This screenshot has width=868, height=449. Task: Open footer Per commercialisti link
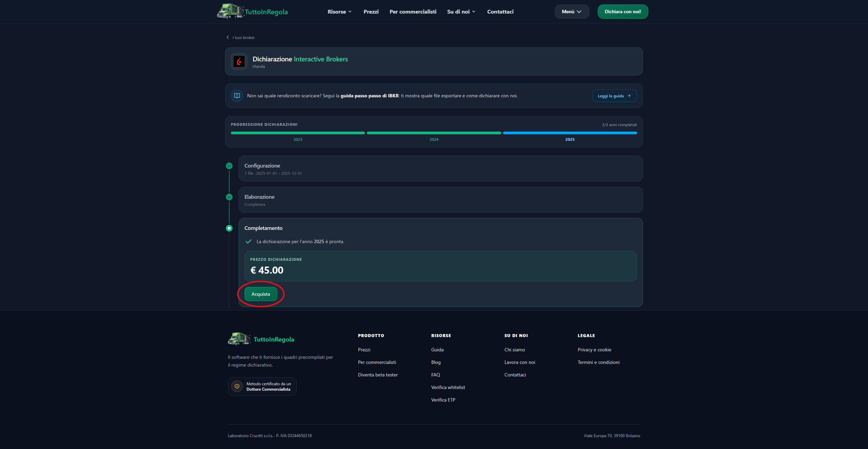point(377,362)
